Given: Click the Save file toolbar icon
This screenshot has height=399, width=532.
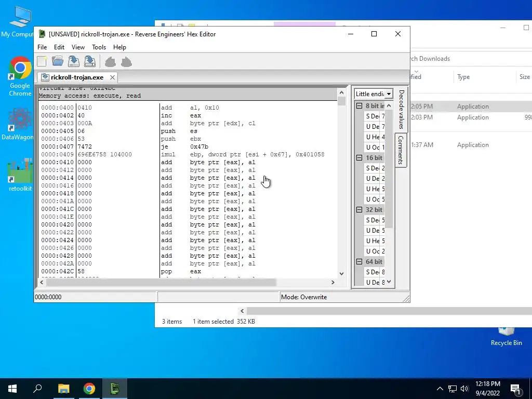Looking at the screenshot, I should (x=74, y=61).
